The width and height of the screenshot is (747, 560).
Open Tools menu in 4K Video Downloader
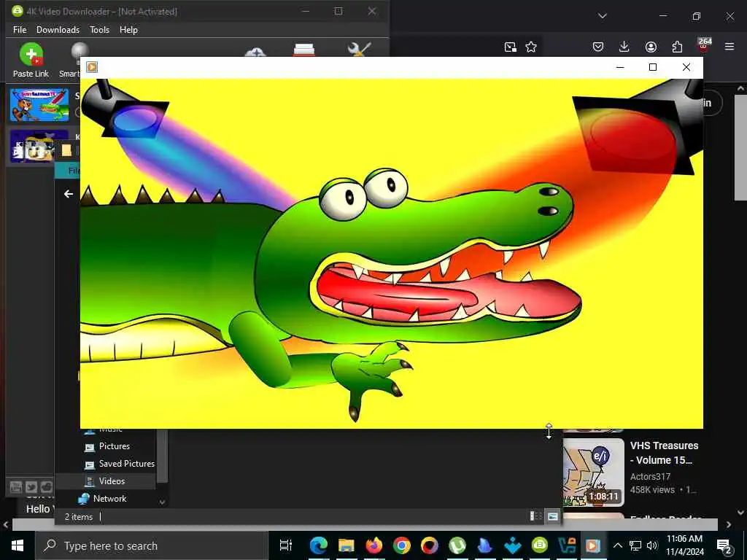pyautogui.click(x=99, y=29)
